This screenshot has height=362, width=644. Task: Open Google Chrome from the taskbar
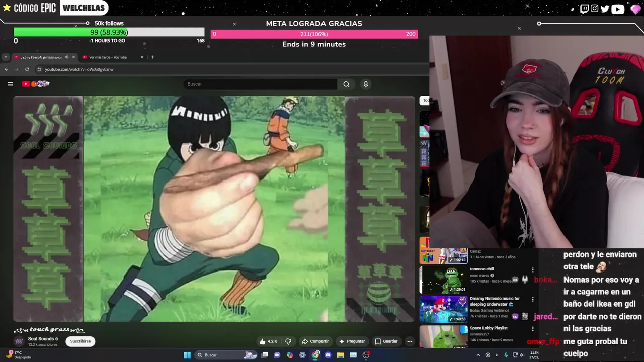click(x=315, y=355)
